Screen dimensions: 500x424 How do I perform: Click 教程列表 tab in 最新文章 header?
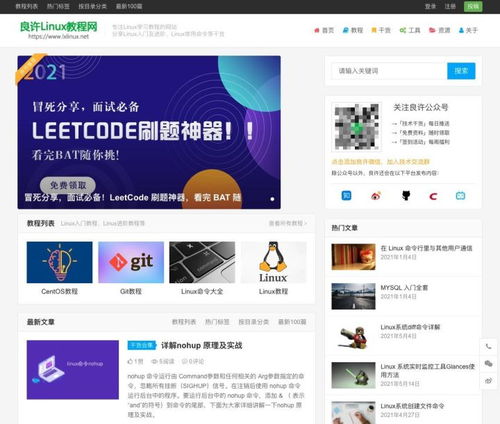(184, 322)
